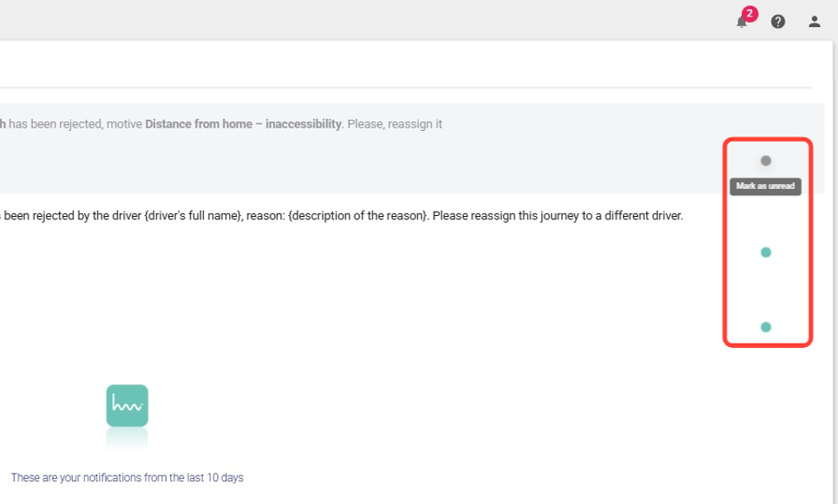838x504 pixels.
Task: Click the help question mark icon
Action: tap(778, 22)
